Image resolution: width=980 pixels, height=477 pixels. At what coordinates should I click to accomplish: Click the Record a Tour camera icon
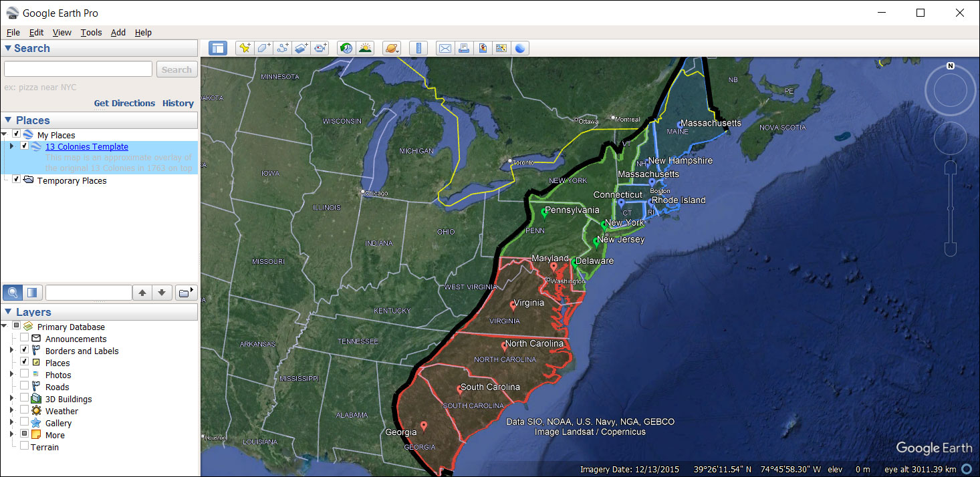321,48
